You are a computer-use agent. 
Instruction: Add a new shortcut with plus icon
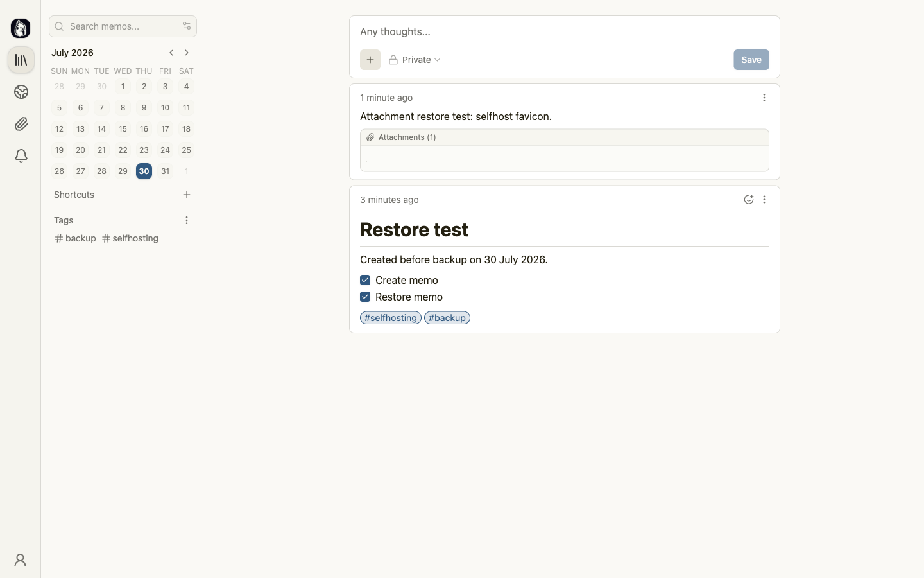coord(187,195)
